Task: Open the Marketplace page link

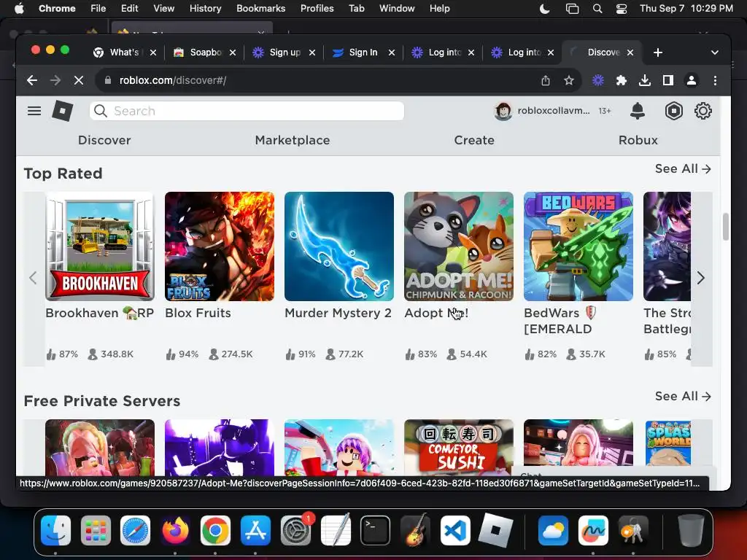Action: pos(293,140)
